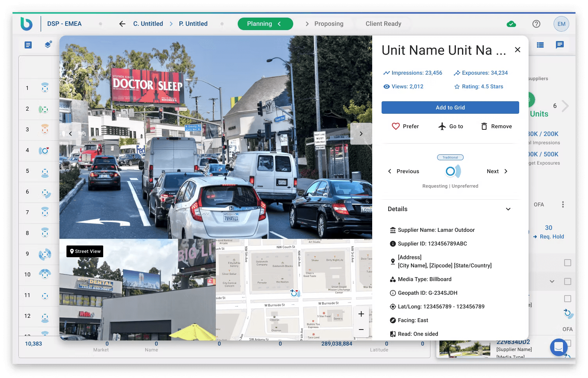The image size is (588, 378).
Task: Click the Req. Hold link
Action: pos(549,236)
